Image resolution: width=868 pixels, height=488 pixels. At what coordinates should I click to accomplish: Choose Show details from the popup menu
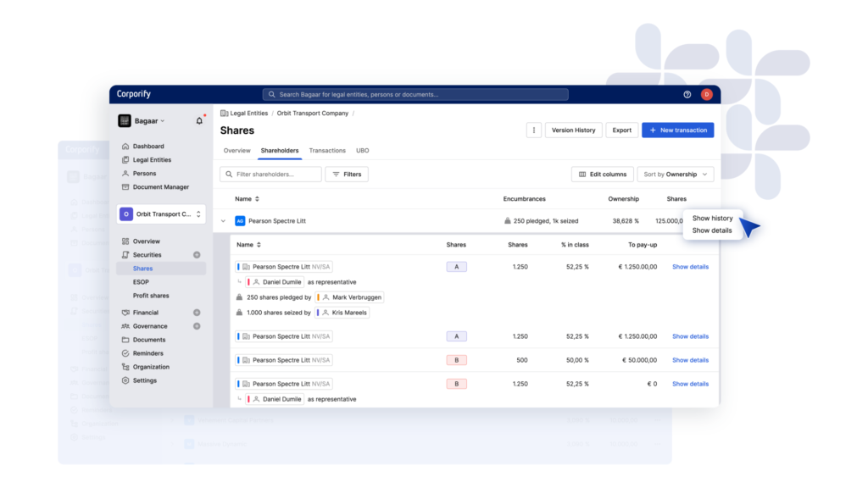point(712,230)
